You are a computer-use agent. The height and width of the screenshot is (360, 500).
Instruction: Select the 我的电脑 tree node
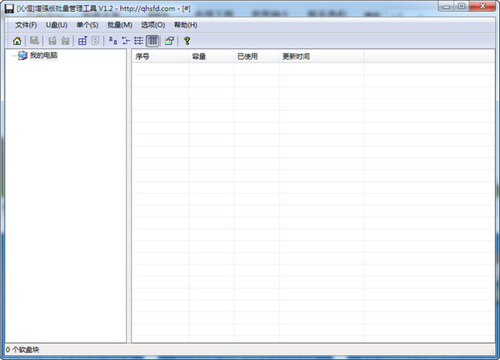pyautogui.click(x=44, y=55)
